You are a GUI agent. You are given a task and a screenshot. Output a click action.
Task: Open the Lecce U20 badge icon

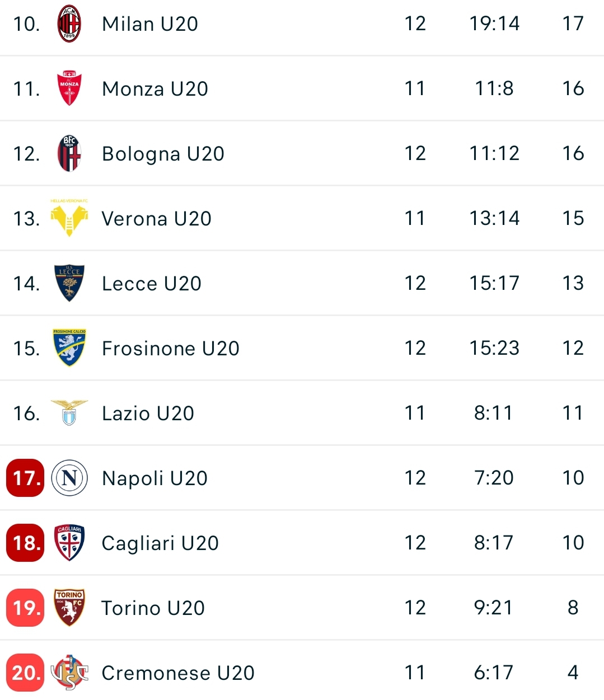(69, 283)
